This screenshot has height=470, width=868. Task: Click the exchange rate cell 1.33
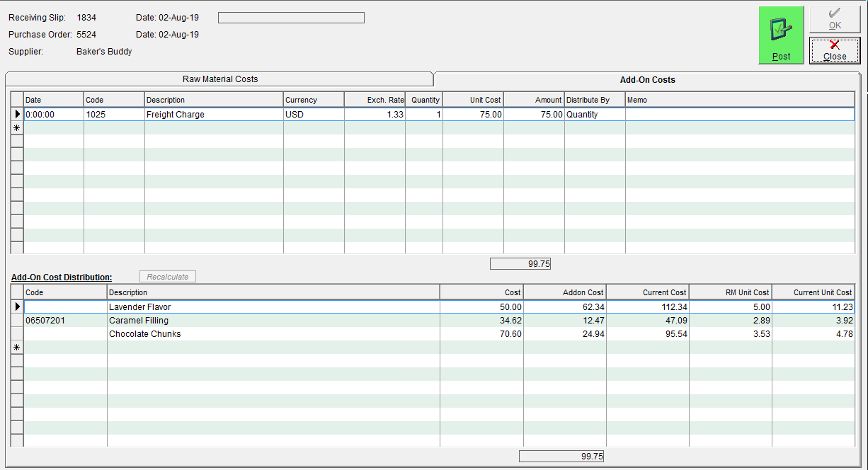(x=375, y=114)
